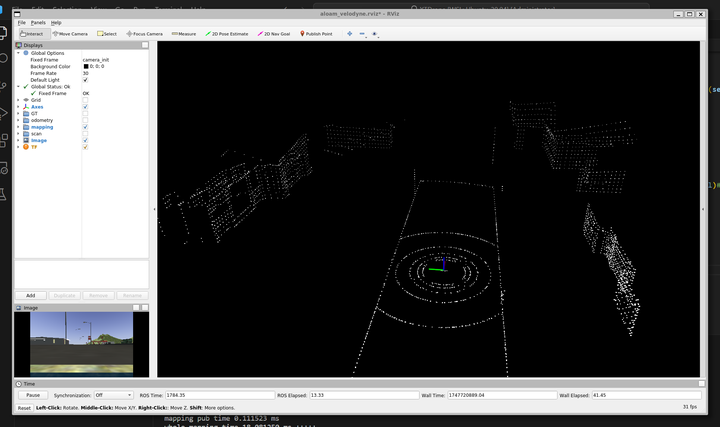Image resolution: width=720 pixels, height=427 pixels.
Task: Activate 2D Pose Estimate tool
Action: click(227, 33)
